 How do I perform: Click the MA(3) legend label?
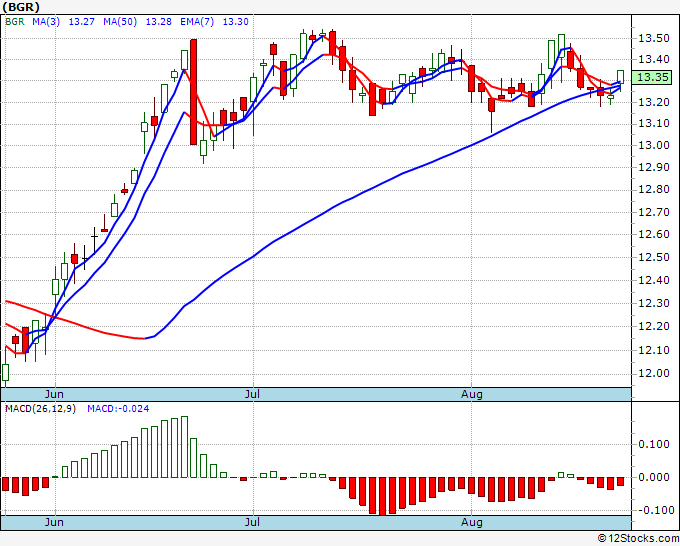[x=46, y=21]
